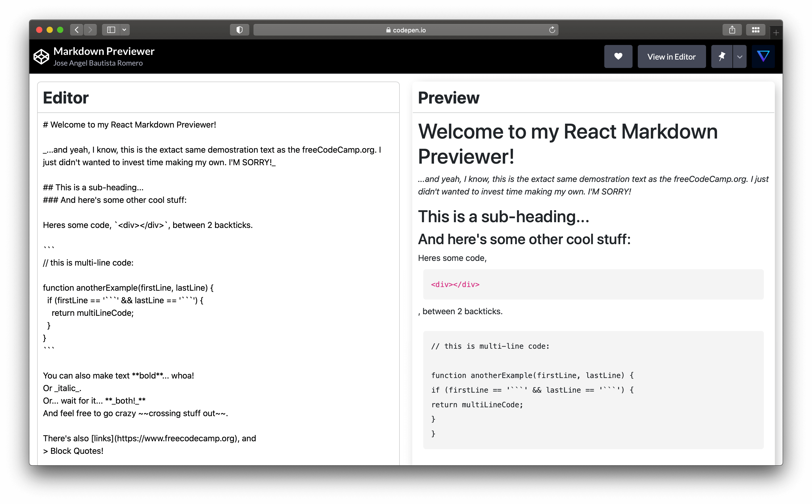The image size is (812, 504).
Task: Click the Markdown Previewer pen title
Action: point(104,51)
